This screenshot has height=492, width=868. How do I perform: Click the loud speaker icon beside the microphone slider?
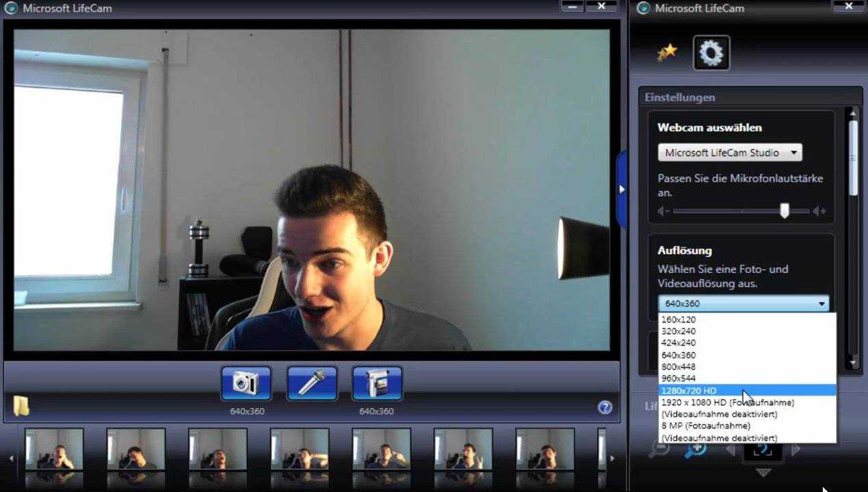coord(819,211)
